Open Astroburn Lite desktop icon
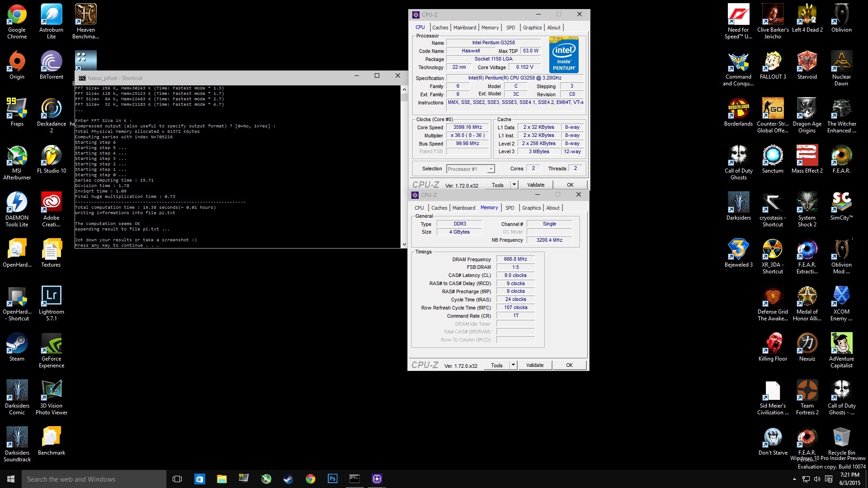This screenshot has height=488, width=868. pyautogui.click(x=51, y=21)
